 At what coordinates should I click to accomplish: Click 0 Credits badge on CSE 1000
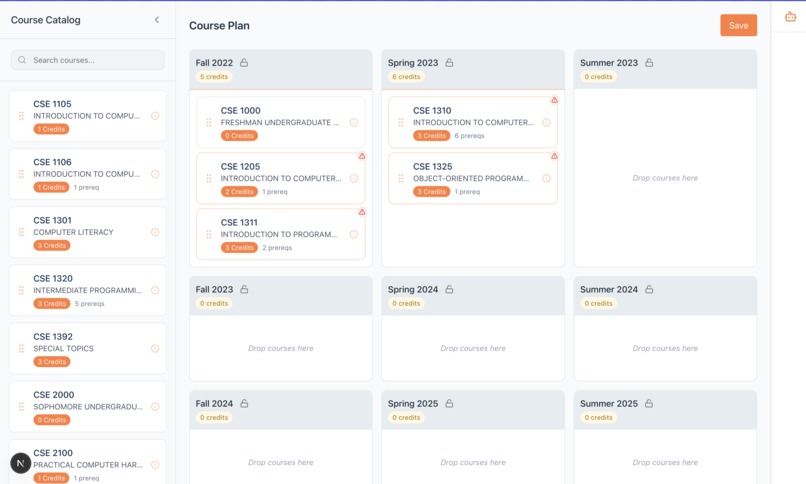(240, 136)
